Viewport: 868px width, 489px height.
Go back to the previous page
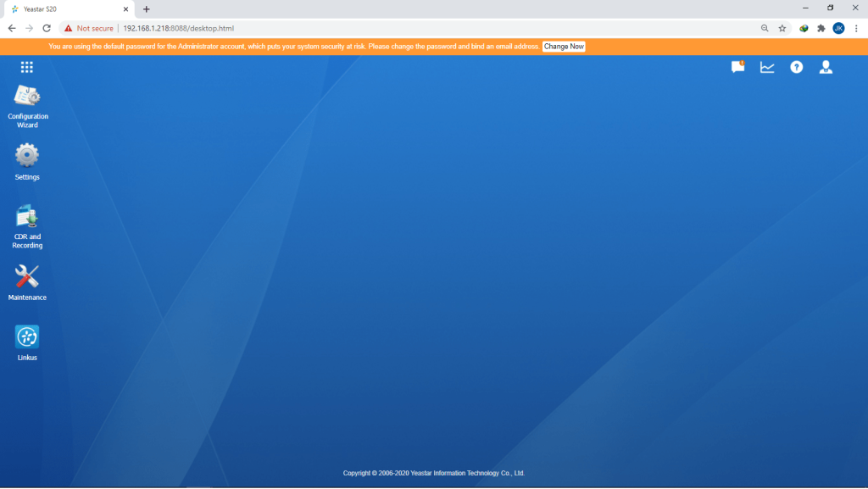tap(12, 28)
